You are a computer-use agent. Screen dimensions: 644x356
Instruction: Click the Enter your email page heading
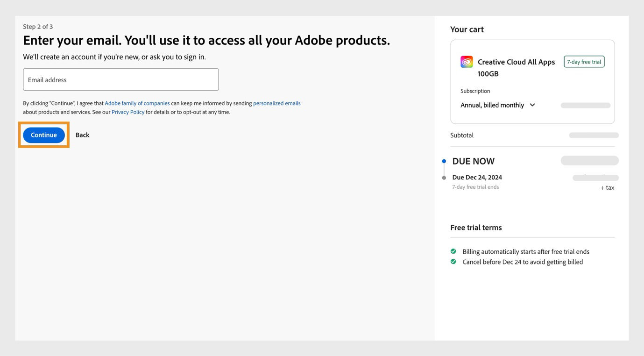click(x=206, y=40)
